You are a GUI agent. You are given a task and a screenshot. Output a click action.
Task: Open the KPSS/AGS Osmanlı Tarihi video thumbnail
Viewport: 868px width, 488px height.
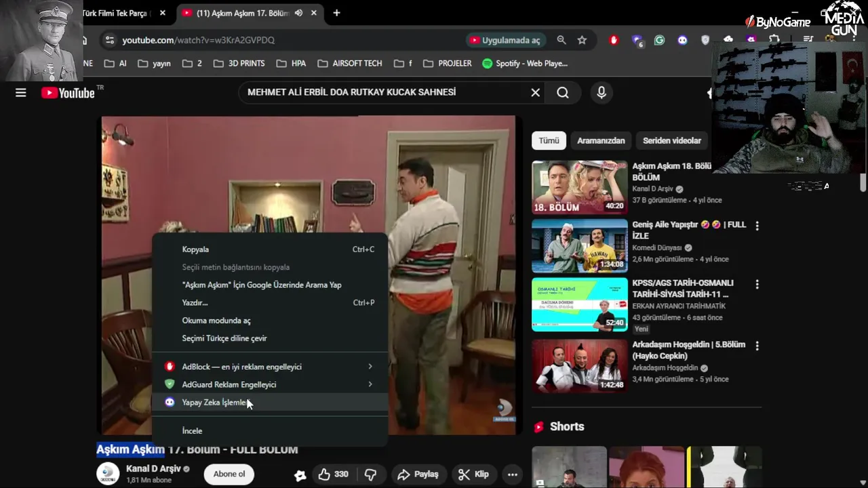[580, 304]
